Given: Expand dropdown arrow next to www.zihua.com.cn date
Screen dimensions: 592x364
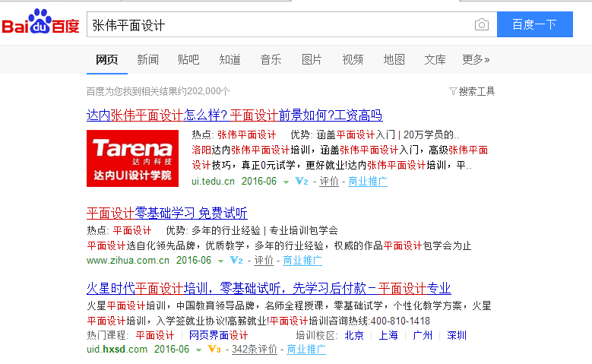Looking at the screenshot, I should point(220,261).
